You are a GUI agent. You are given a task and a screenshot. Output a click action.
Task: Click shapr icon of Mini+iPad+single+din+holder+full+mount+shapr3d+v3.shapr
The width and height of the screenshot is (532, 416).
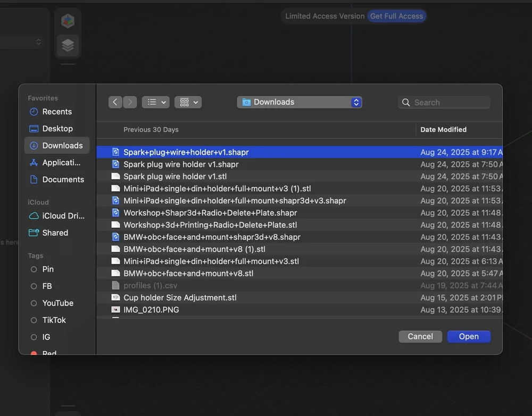[115, 201]
